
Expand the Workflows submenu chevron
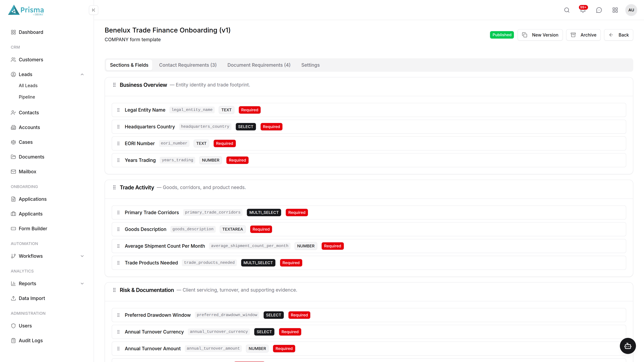tap(82, 256)
